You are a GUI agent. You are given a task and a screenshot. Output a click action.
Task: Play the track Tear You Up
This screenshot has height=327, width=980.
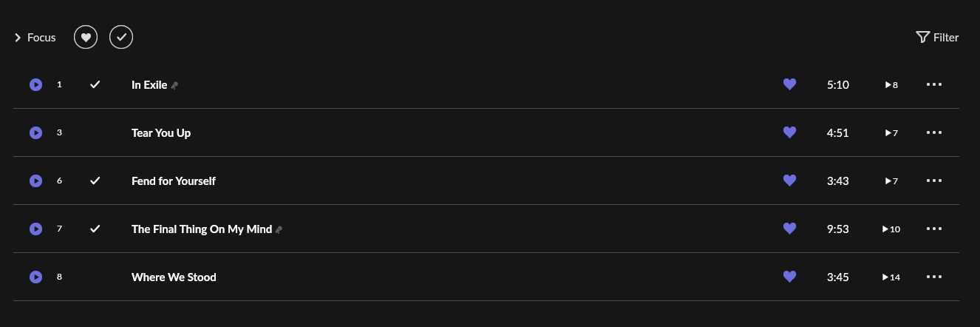tap(35, 133)
